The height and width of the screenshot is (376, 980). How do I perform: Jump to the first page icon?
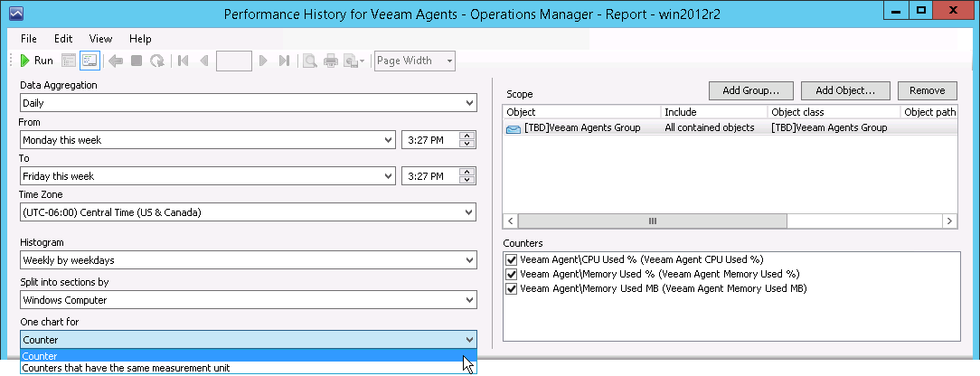[184, 61]
